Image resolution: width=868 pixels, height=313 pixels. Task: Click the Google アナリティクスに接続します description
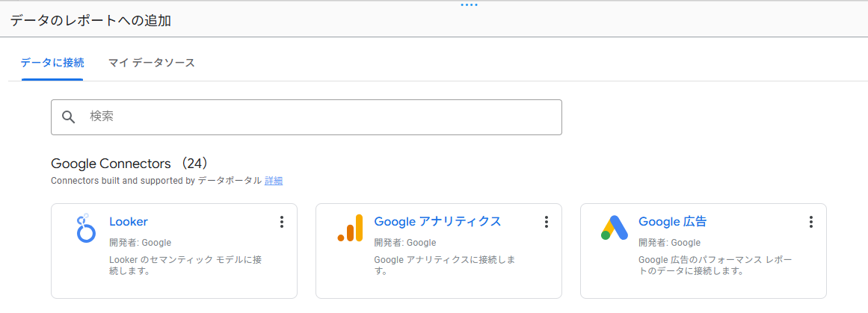pos(445,265)
